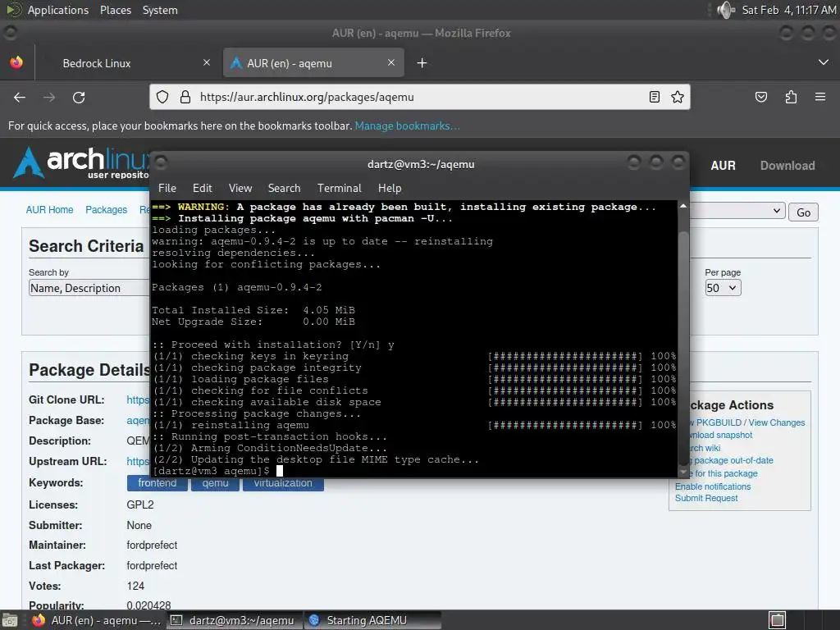
Task: Close the Bedrock Linux tab
Action: click(x=207, y=62)
